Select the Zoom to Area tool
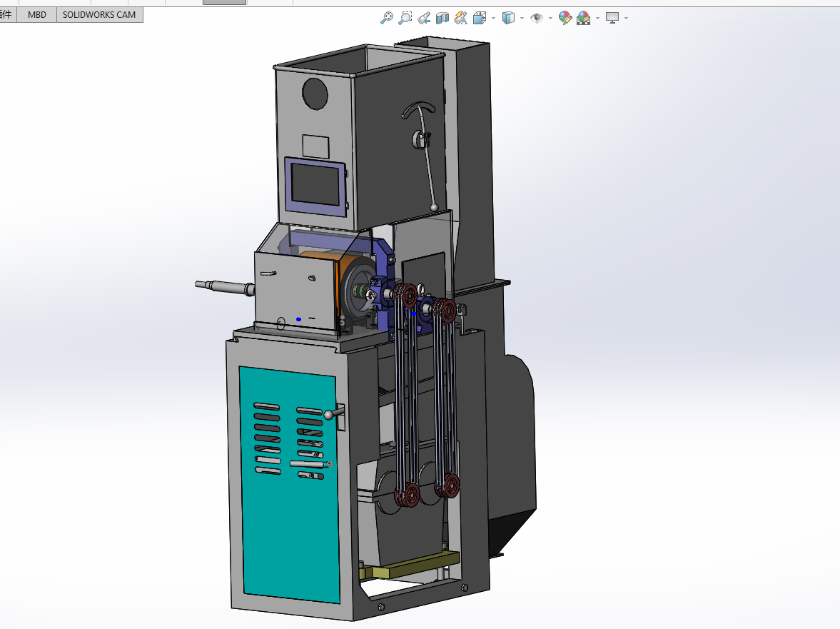Viewport: 840px width, 629px height. tap(405, 19)
